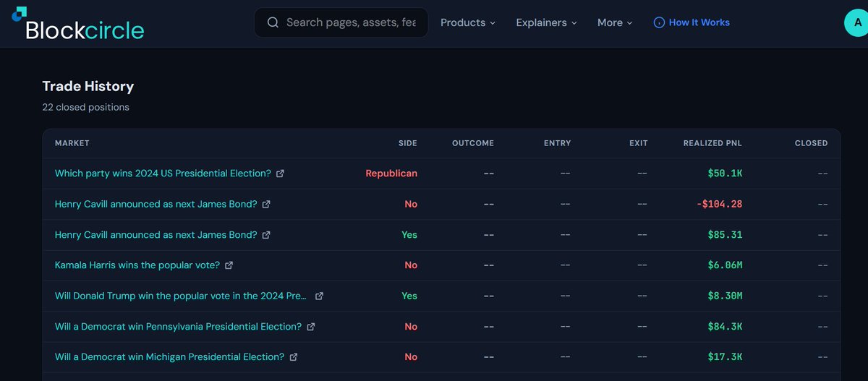Focus the search pages and assets field
The width and height of the screenshot is (868, 381).
tap(341, 22)
